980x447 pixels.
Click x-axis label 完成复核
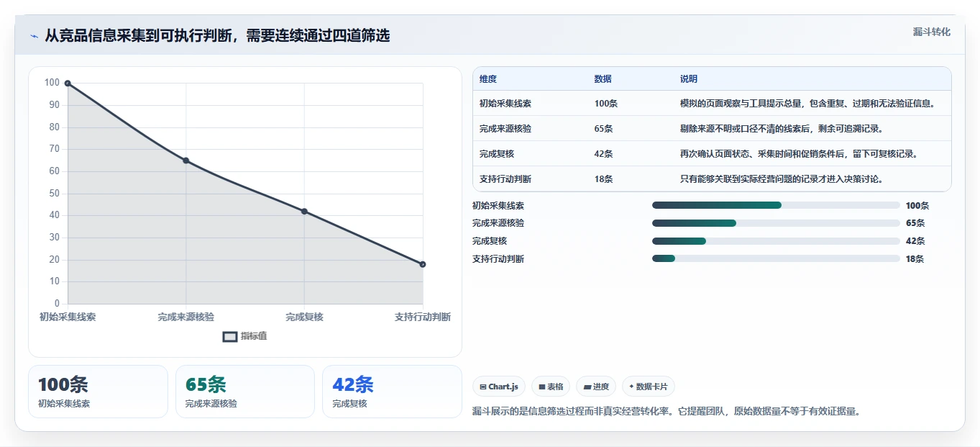click(x=304, y=317)
